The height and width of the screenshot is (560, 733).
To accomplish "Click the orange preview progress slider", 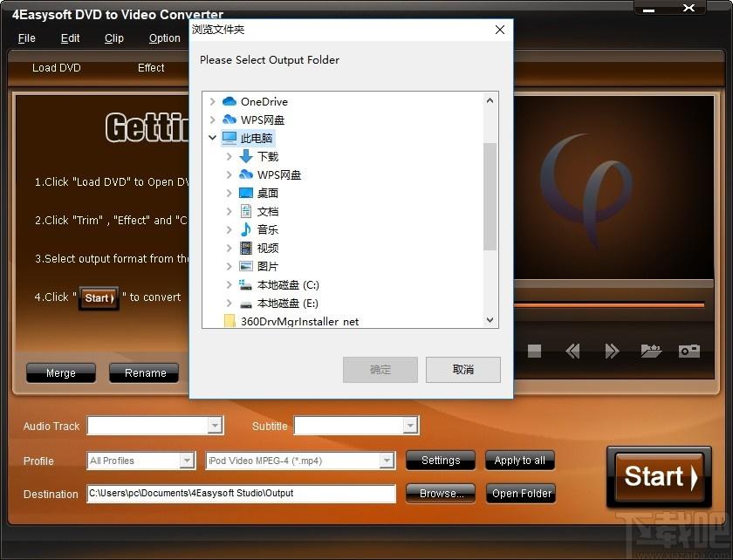I will (609, 305).
